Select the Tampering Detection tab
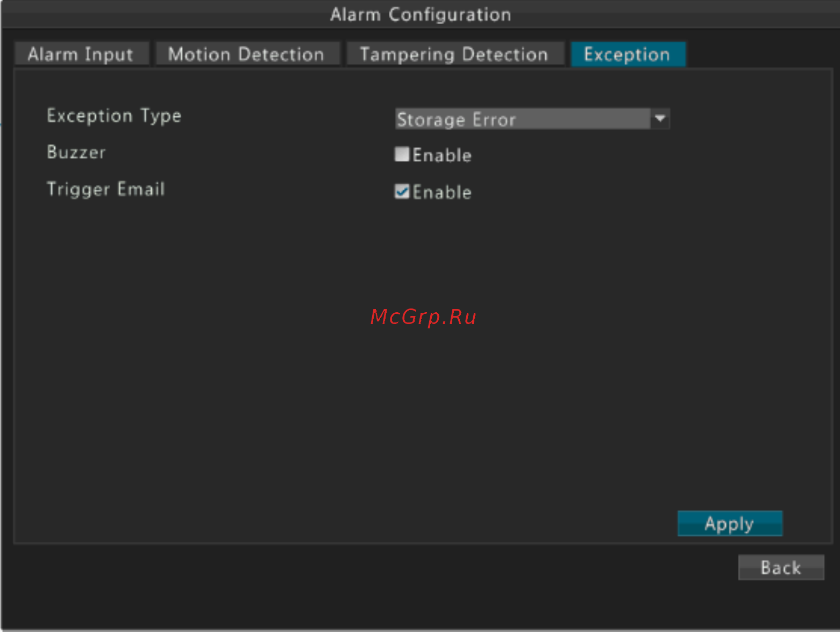Screen dimensions: 840x632 pos(454,54)
